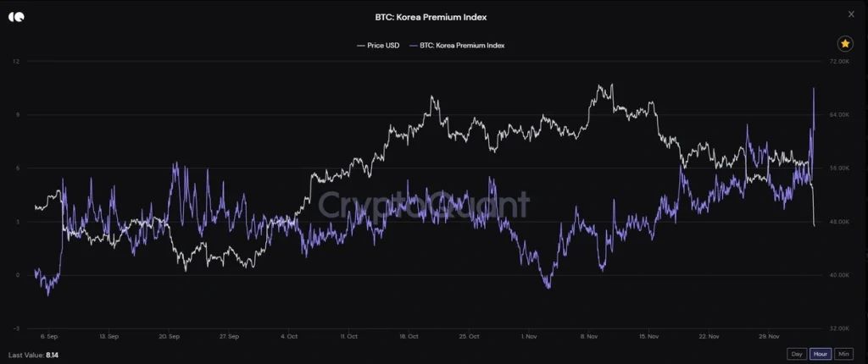The image size is (868, 364).
Task: Select the Hour interval button
Action: click(820, 354)
